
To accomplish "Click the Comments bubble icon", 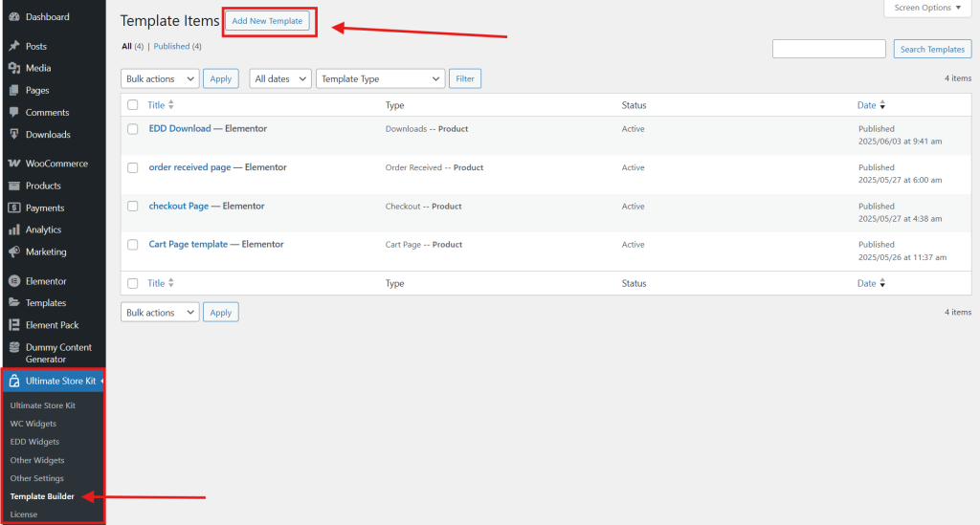I will [13, 113].
